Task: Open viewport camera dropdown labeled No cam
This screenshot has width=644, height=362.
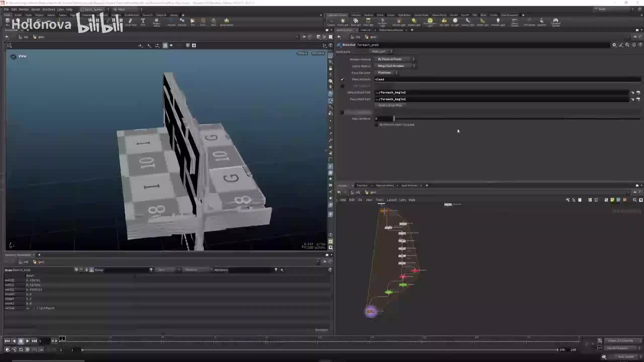Action: [318, 53]
